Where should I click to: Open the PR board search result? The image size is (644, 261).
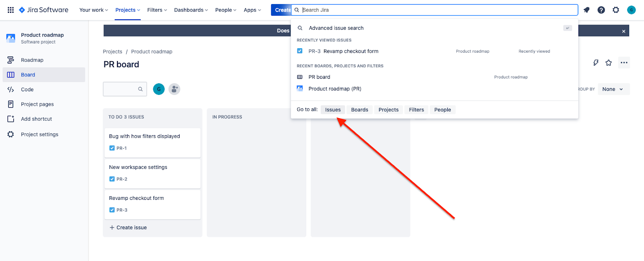434,77
